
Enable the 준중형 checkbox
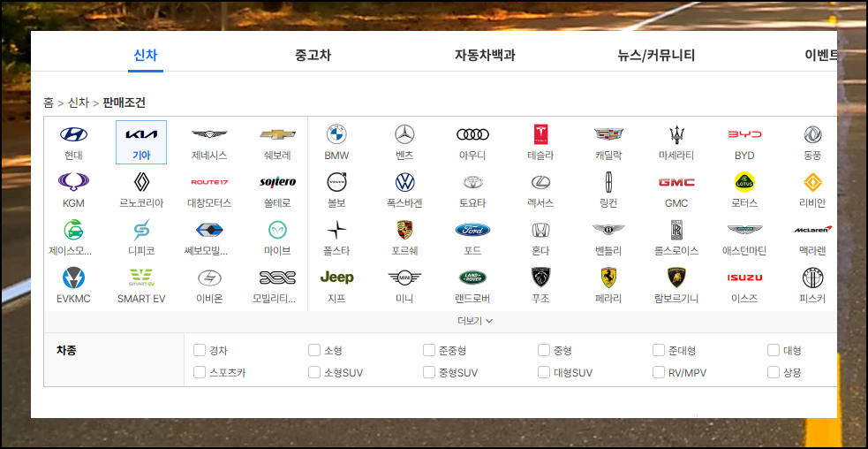[x=429, y=350]
